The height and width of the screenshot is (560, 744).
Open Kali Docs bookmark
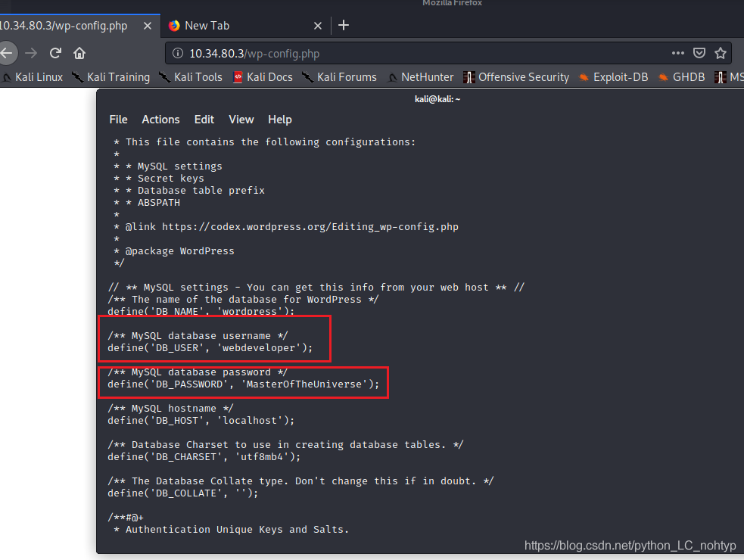263,77
